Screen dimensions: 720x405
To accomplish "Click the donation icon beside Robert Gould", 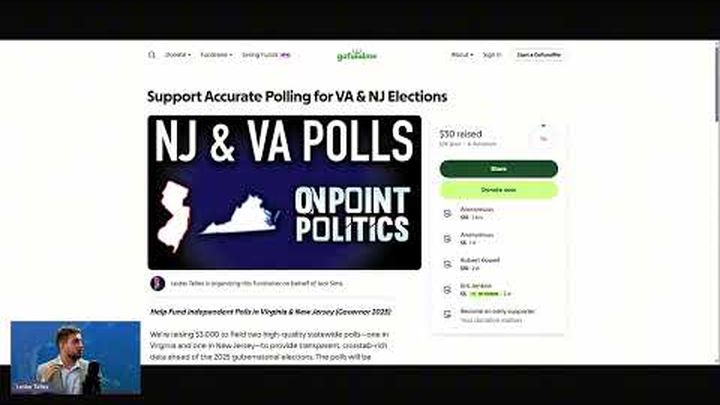I will pos(447,264).
